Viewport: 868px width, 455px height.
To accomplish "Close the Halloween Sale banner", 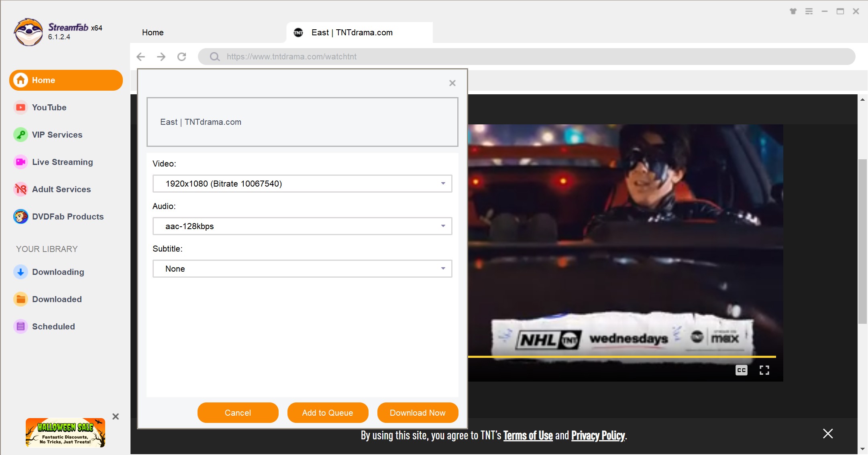I will (x=115, y=415).
